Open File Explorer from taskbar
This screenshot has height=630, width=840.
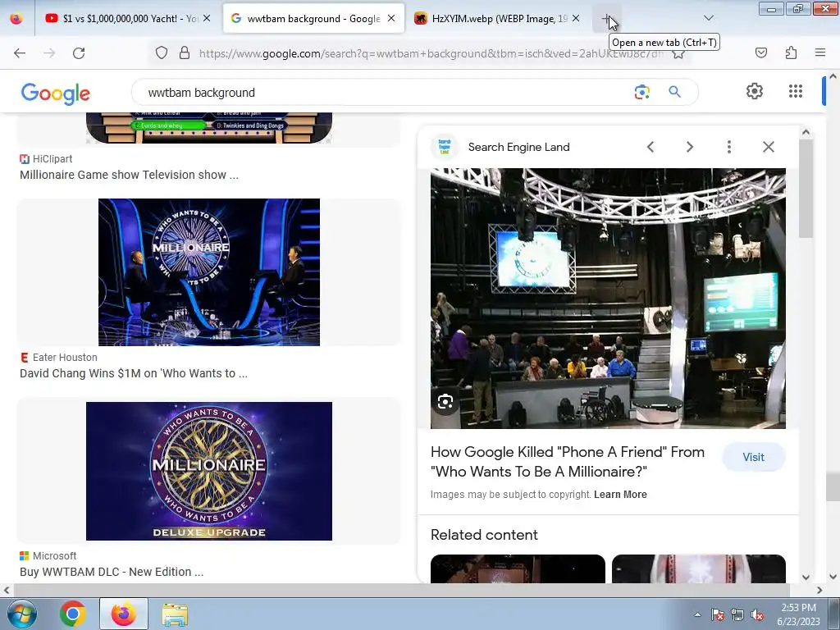[x=176, y=614]
